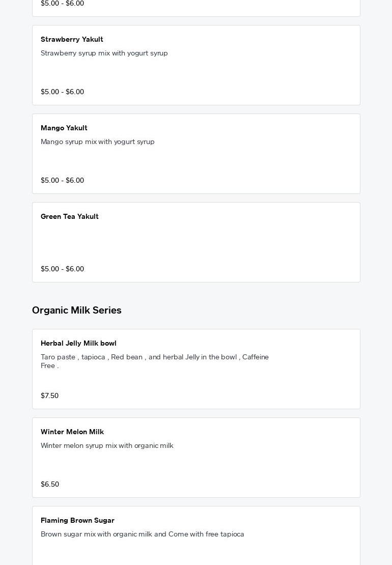The height and width of the screenshot is (565, 392).
Task: Click the Winter melon syrup description
Action: [107, 445]
